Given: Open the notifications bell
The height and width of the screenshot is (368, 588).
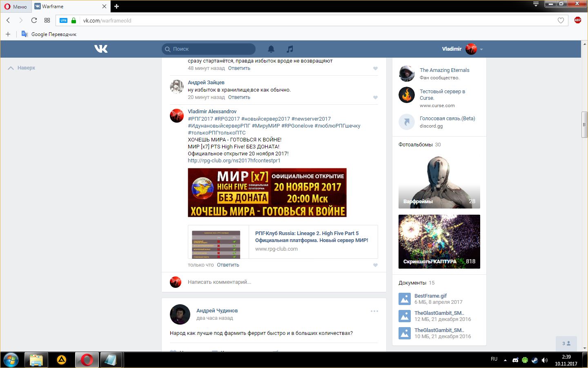Looking at the screenshot, I should click(x=271, y=49).
